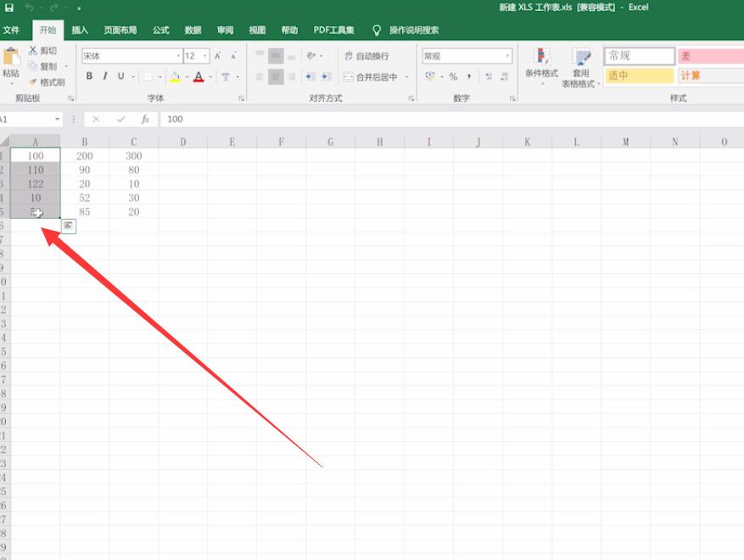This screenshot has width=744, height=560.
Task: Switch to the Insert (插入) tab
Action: point(80,31)
